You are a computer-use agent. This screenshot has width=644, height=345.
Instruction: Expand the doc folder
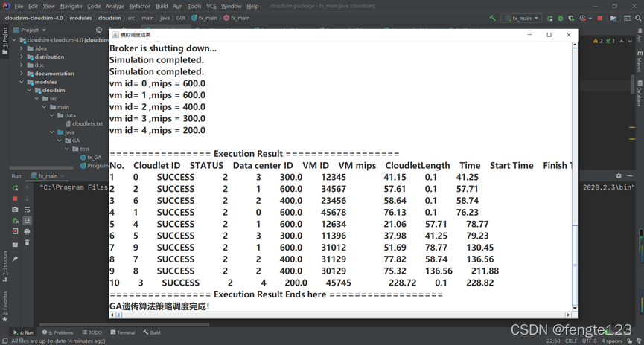[x=22, y=65]
